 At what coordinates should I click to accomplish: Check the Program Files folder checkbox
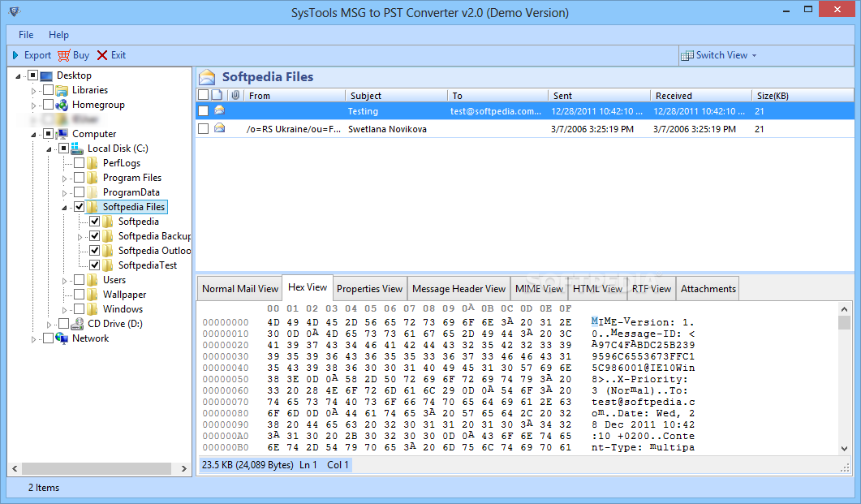click(x=79, y=177)
